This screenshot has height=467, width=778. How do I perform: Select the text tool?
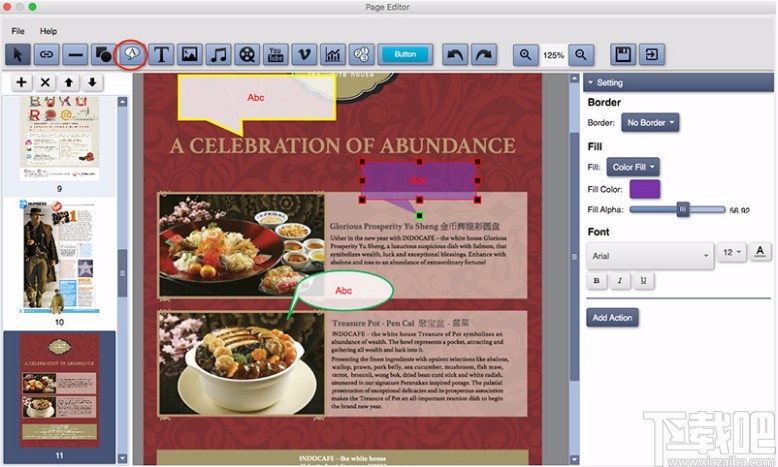tap(161, 55)
